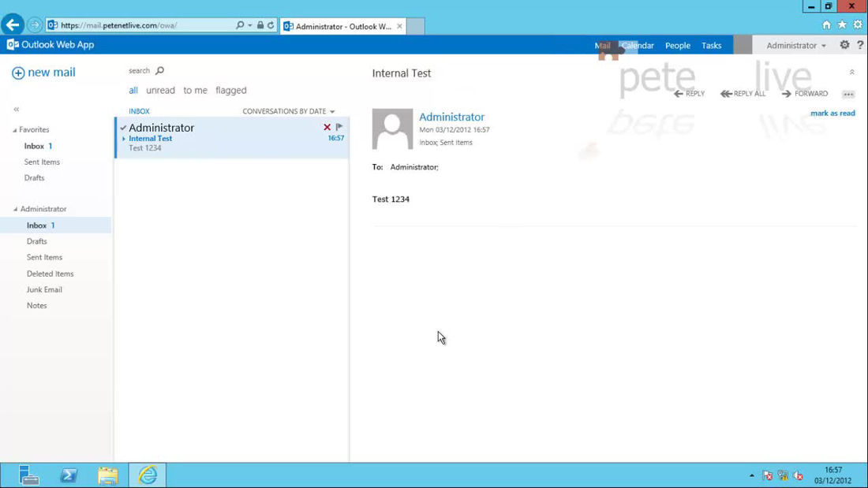
Task: Open Outlook settings gear icon
Action: coord(844,45)
